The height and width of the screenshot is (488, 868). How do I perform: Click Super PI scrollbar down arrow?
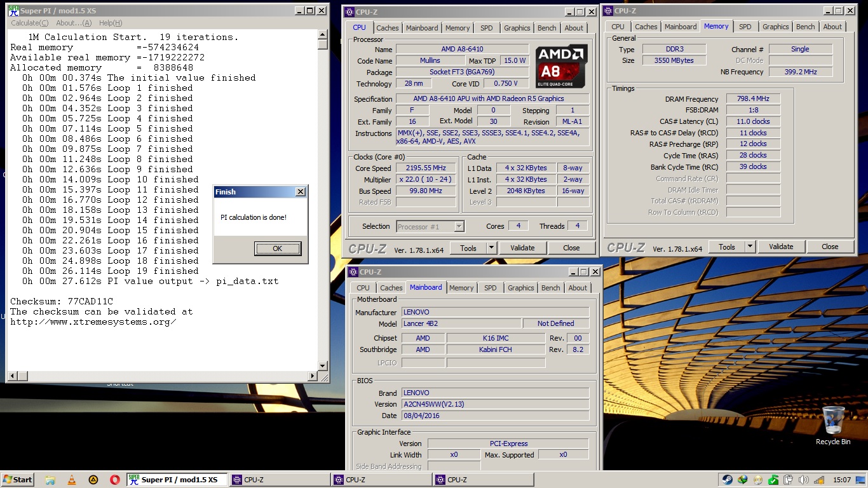point(323,366)
